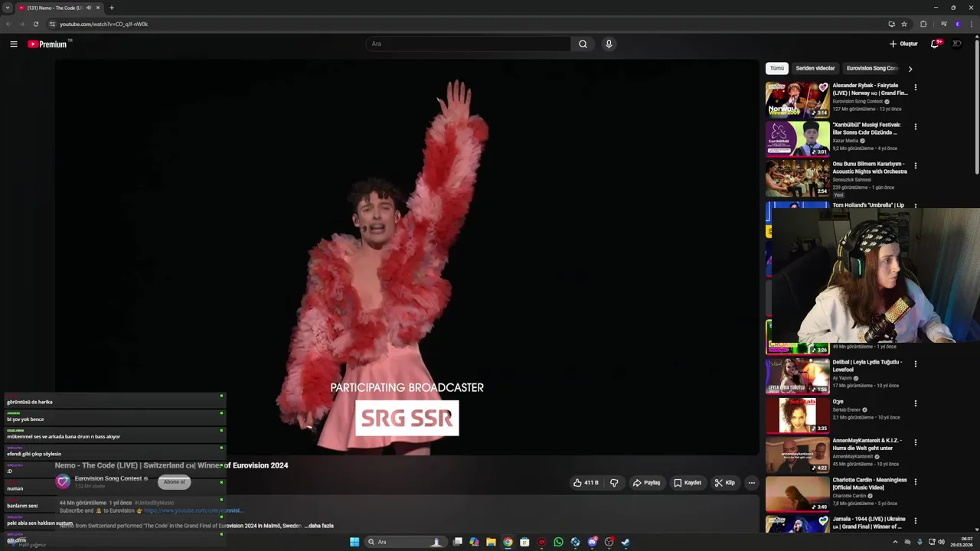Open the Chrome tab search dropdown arrow

[8, 8]
